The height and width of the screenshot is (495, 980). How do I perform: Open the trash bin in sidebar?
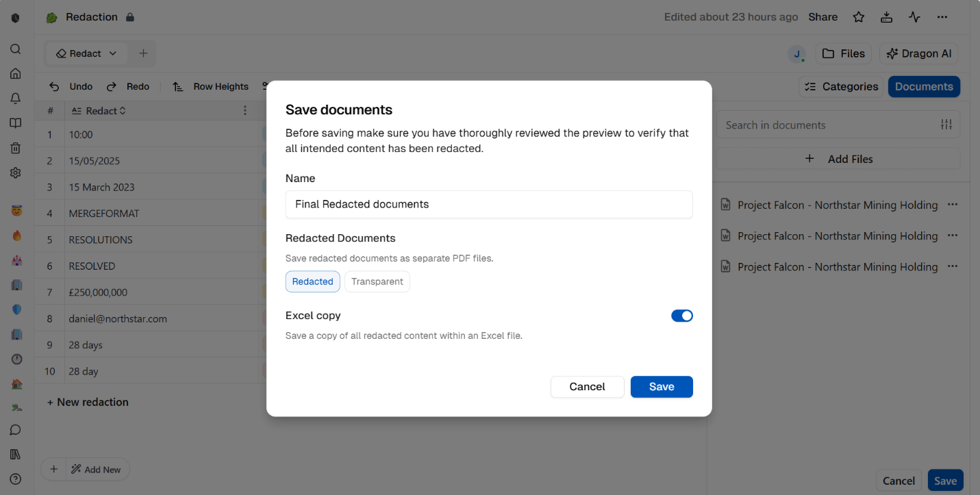(16, 148)
